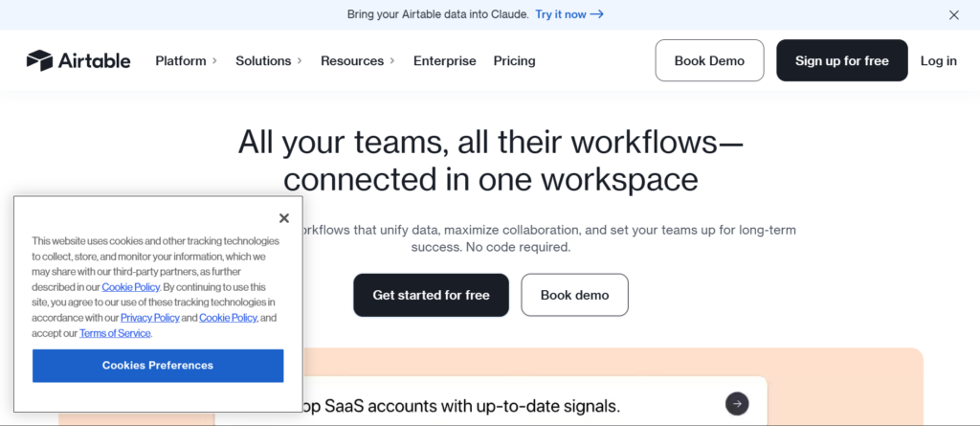
Task: Open the Log in page
Action: coord(938,60)
